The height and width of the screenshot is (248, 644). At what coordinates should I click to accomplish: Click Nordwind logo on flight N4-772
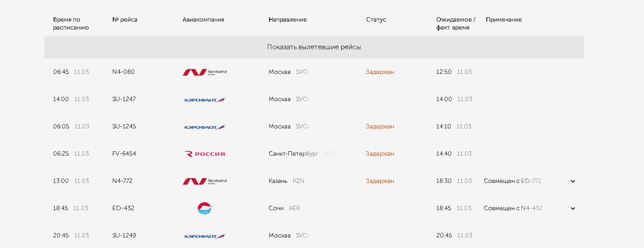click(x=205, y=181)
